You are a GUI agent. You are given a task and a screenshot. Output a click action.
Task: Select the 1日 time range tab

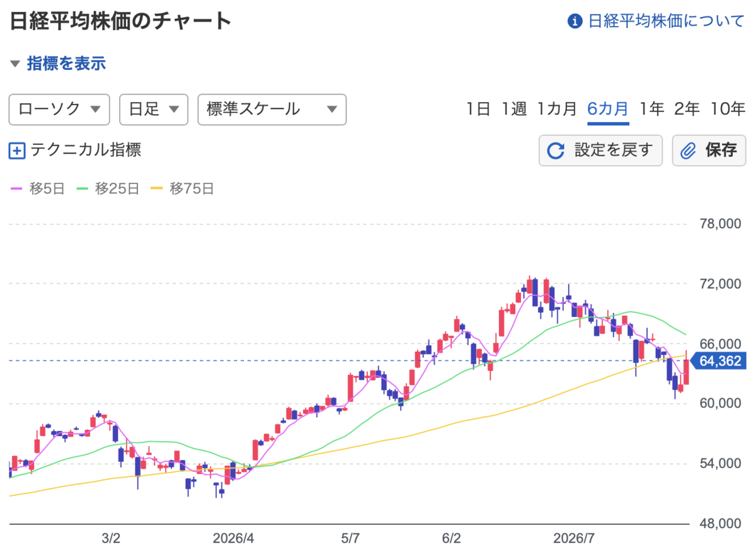478,109
